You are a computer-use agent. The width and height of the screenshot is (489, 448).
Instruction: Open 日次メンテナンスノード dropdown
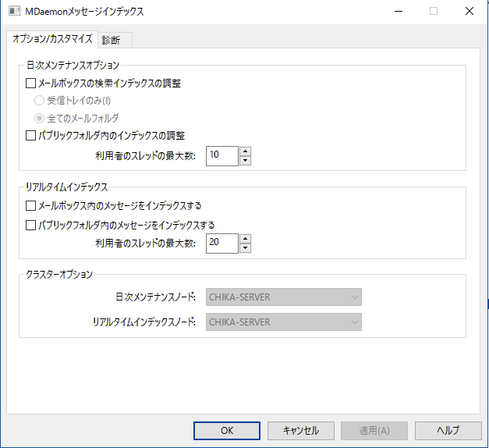(x=284, y=297)
